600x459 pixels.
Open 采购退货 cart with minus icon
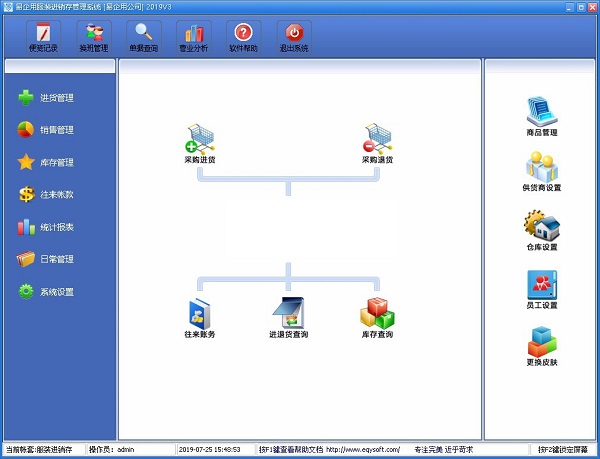click(378, 143)
